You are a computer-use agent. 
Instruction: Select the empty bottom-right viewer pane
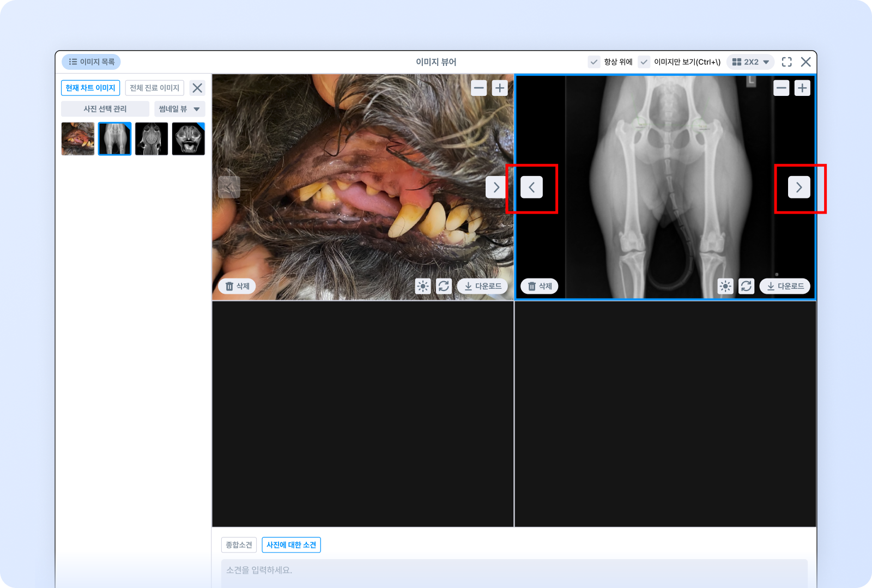pos(665,414)
